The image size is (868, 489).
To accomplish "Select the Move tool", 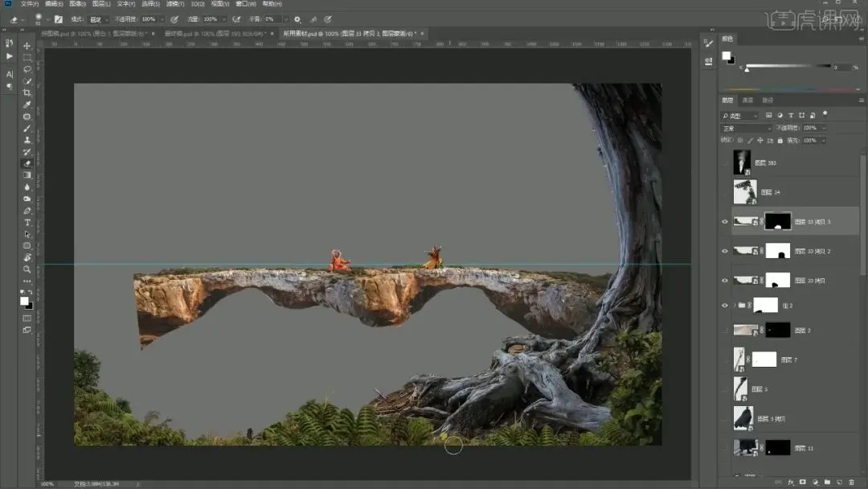I will coord(27,46).
